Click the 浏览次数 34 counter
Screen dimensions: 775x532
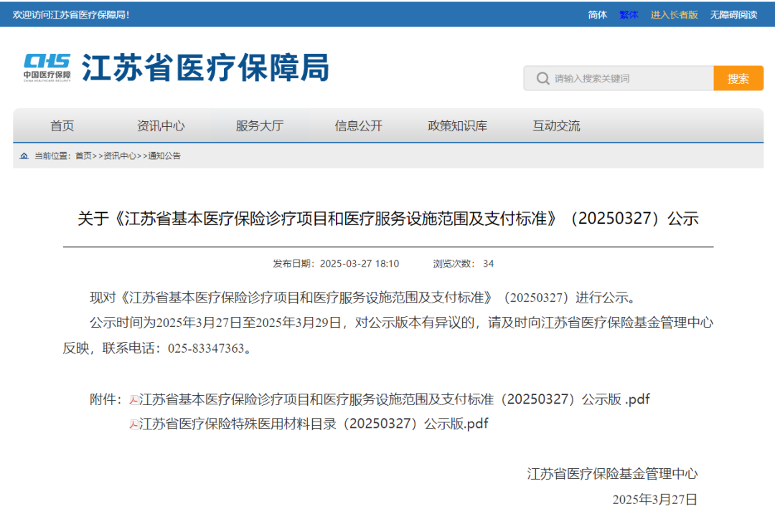point(463,264)
